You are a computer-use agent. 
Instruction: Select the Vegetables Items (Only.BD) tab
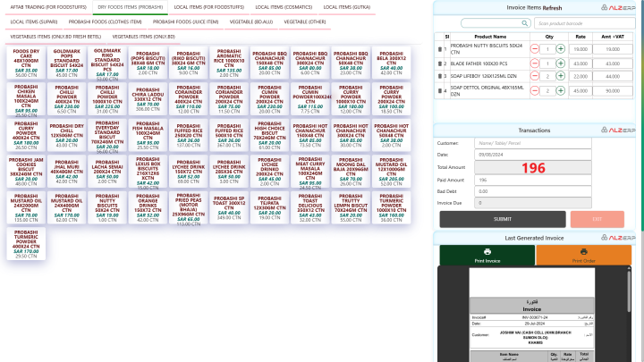144,36
